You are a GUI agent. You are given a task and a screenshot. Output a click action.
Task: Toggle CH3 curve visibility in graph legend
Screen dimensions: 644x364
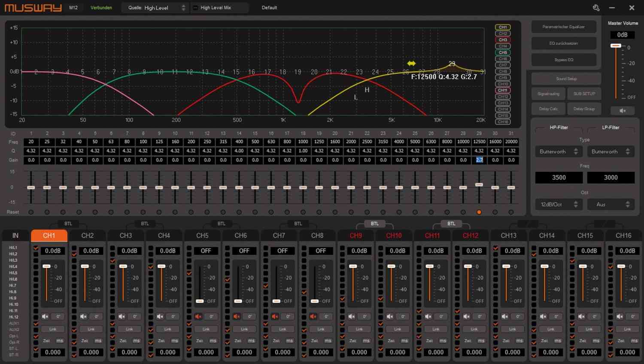tap(503, 40)
